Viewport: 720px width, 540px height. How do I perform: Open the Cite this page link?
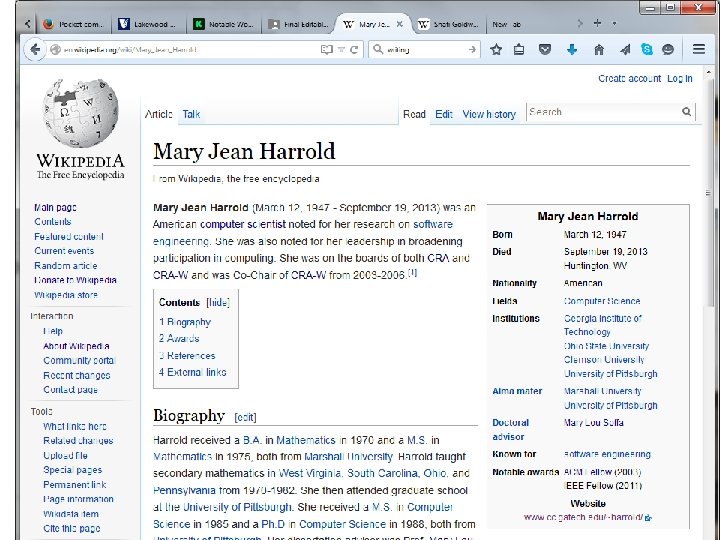click(72, 529)
